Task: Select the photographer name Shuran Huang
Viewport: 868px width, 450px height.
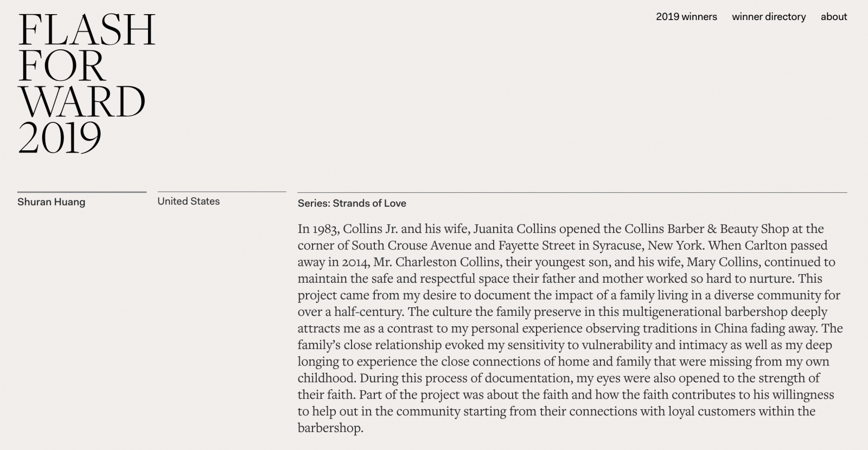Action: click(x=51, y=202)
